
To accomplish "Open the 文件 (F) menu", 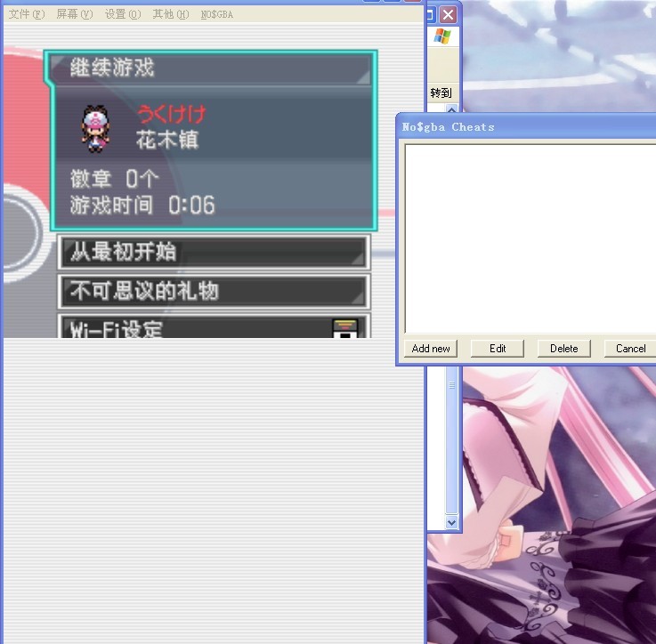I will pos(26,14).
